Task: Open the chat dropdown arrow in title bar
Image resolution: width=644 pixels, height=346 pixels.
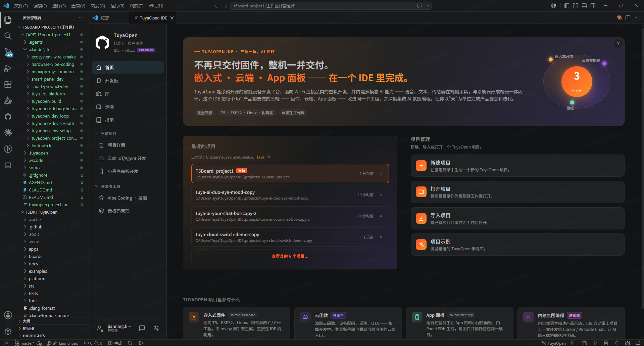Action: (428, 6)
